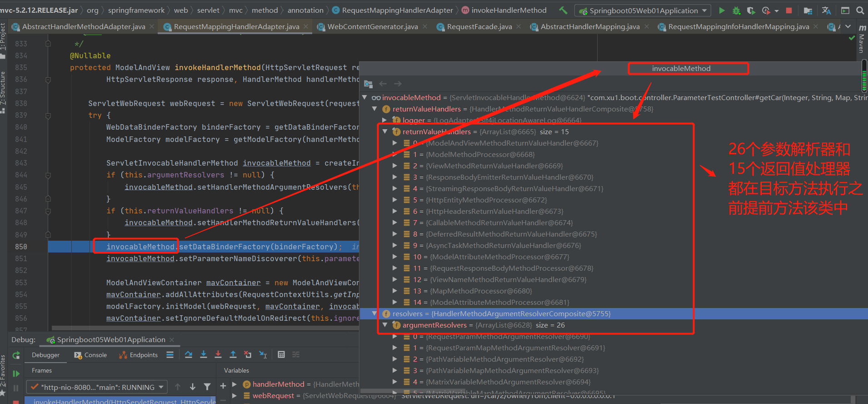
Task: Click the Step Over icon
Action: coord(189,354)
